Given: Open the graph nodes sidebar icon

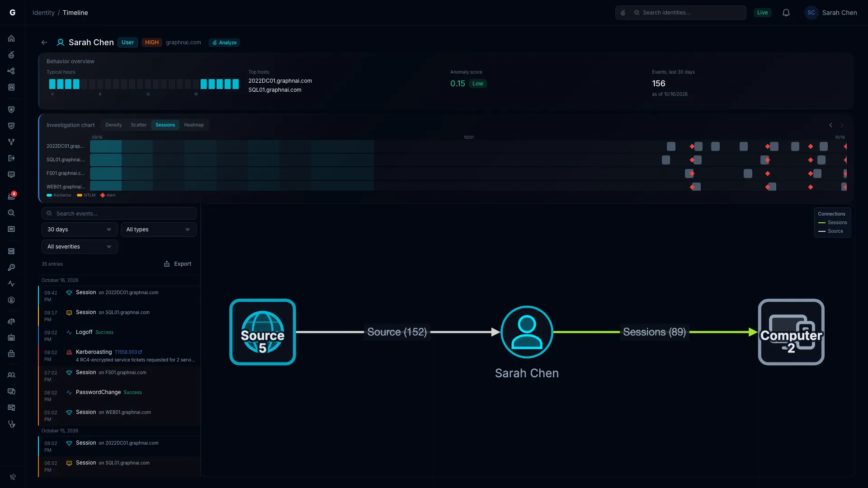Looking at the screenshot, I should point(11,71).
